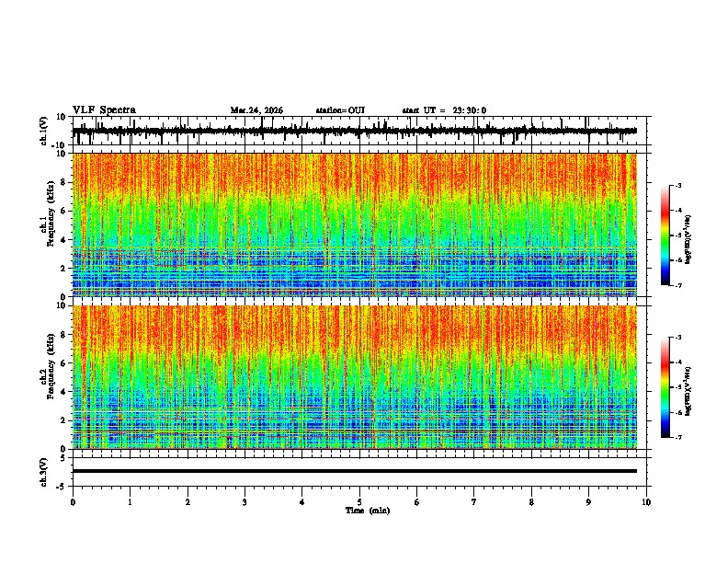This screenshot has width=728, height=563.
Task: Click inside the ch.1 spectrogram panel
Action: click(355, 224)
